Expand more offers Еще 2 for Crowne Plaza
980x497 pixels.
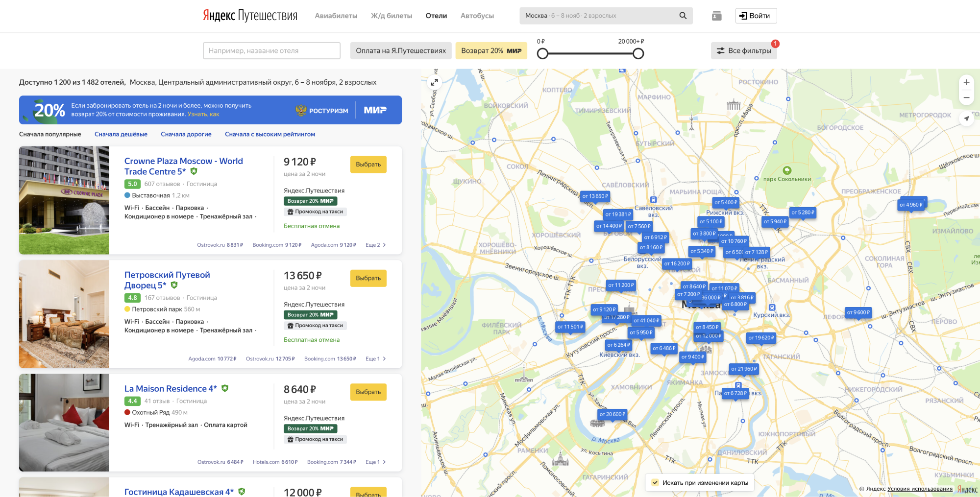click(x=376, y=245)
